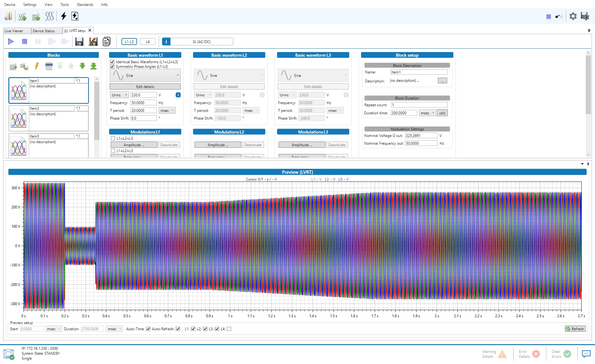Click the three-phase waveform icon in top toolbar
Image resolution: width=595 pixels, height=364 pixels.
[50, 16]
